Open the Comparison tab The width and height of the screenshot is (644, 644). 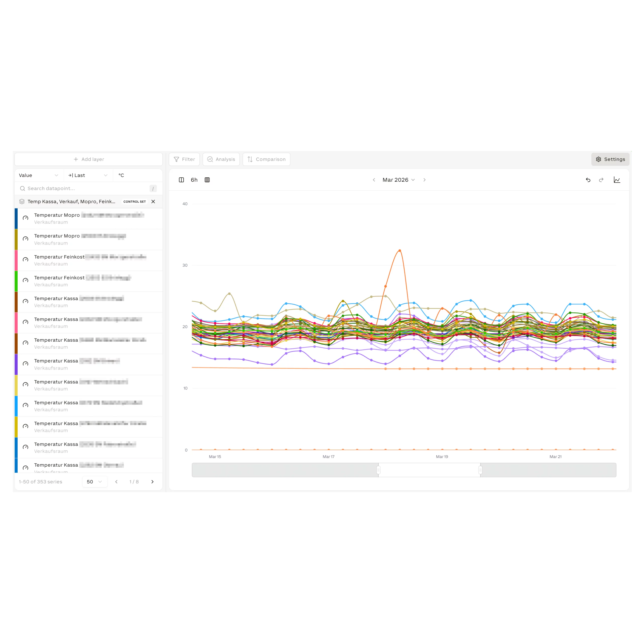click(x=266, y=159)
